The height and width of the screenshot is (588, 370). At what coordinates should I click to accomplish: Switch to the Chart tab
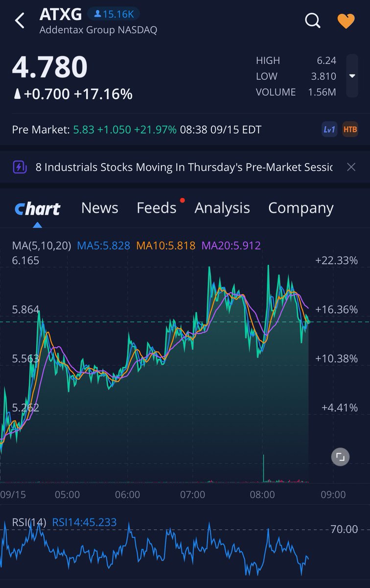[x=37, y=208]
